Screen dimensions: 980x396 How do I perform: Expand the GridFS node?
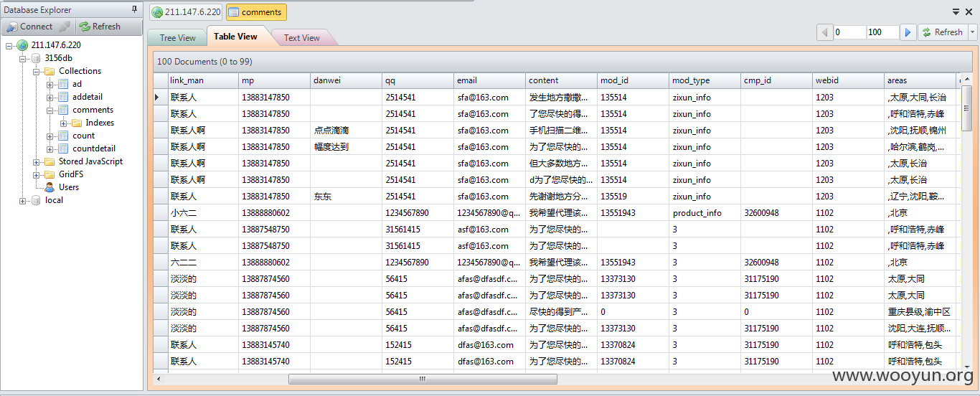click(x=37, y=174)
